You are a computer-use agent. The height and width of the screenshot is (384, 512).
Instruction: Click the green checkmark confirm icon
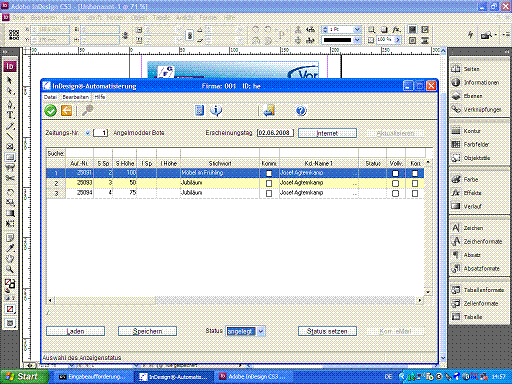51,110
